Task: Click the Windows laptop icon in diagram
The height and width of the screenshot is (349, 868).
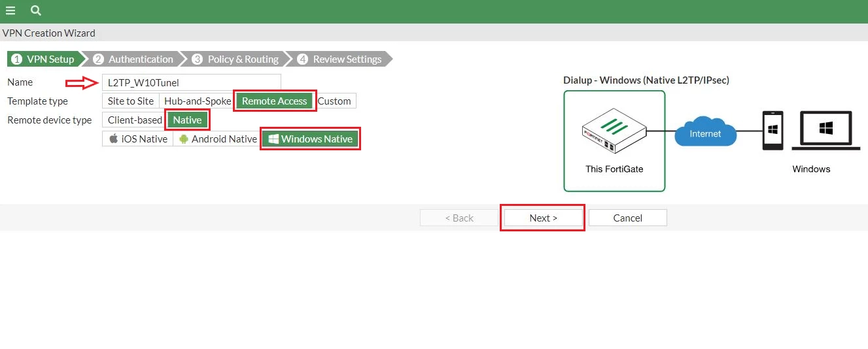Action: click(x=825, y=131)
